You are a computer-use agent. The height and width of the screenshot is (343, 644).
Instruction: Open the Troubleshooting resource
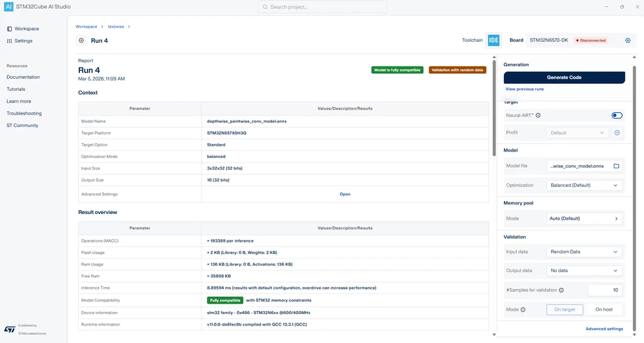(24, 113)
